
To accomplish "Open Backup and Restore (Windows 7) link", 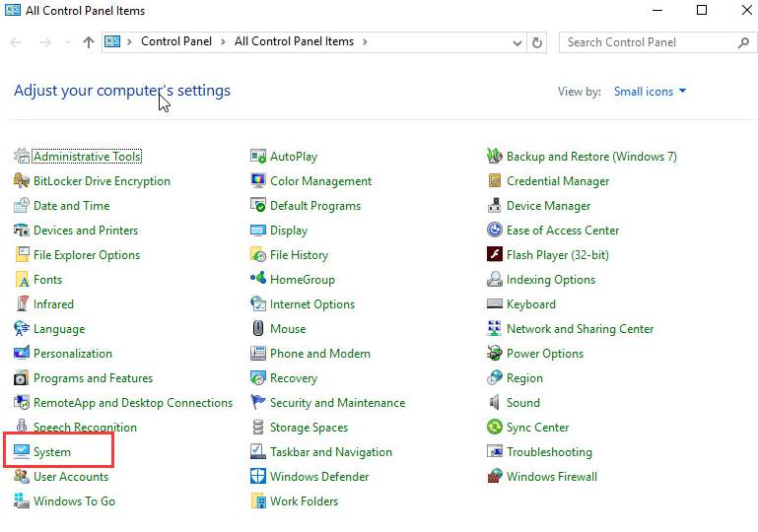I will (x=591, y=157).
